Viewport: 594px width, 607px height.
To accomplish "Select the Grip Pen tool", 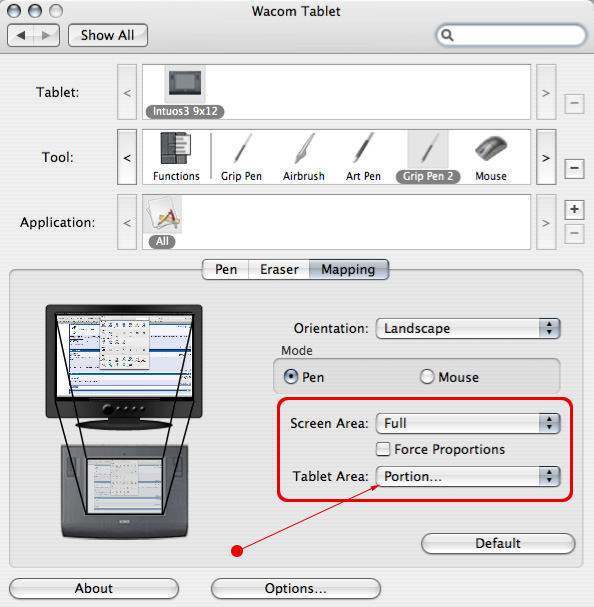I will (x=242, y=149).
